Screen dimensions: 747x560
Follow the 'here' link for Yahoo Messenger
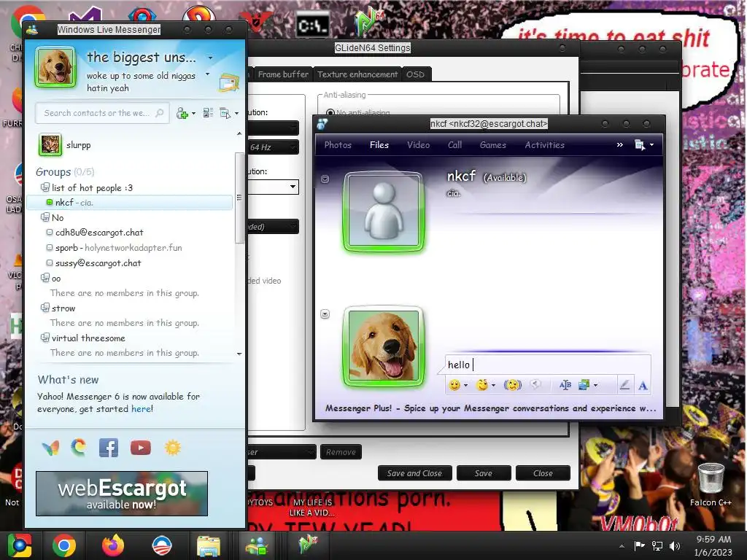coord(141,408)
